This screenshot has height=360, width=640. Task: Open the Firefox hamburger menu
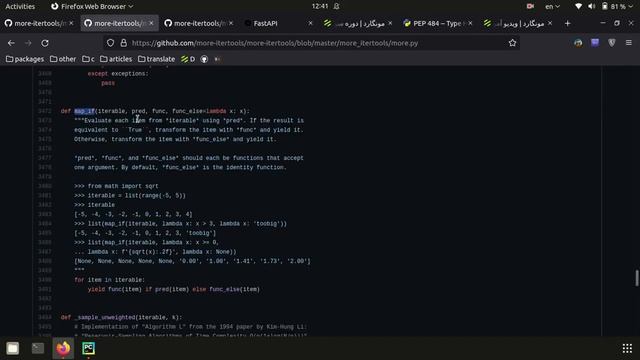629,43
